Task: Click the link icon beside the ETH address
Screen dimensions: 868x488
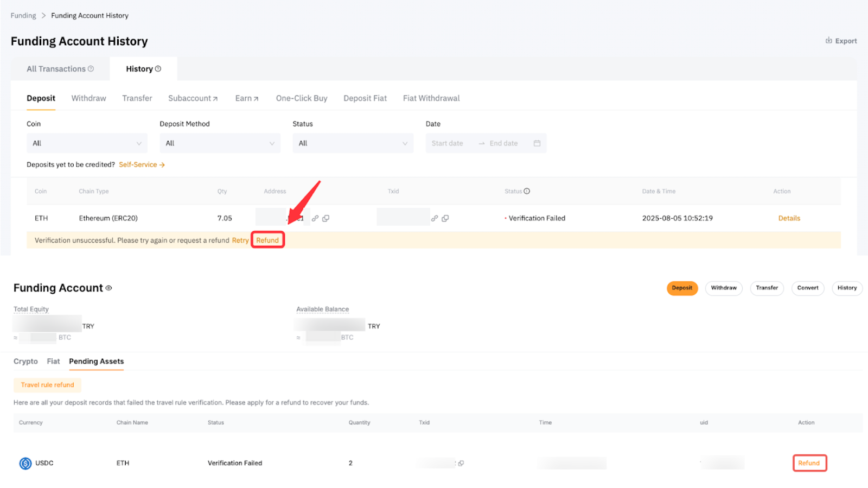Action: point(315,218)
